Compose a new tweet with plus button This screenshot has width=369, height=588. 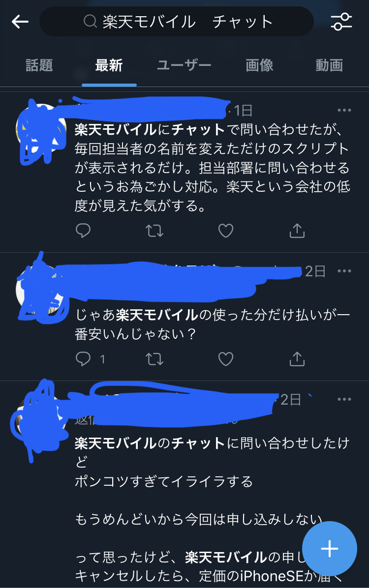[x=330, y=549]
